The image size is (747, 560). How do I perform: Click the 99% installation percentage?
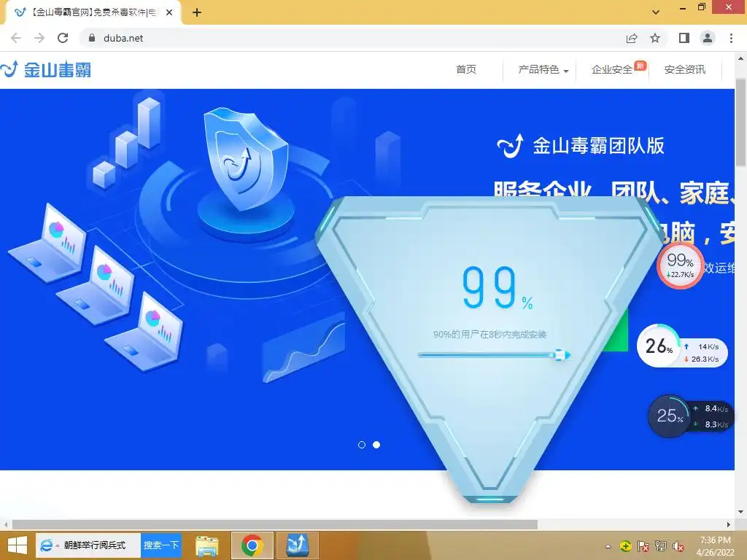coord(498,288)
